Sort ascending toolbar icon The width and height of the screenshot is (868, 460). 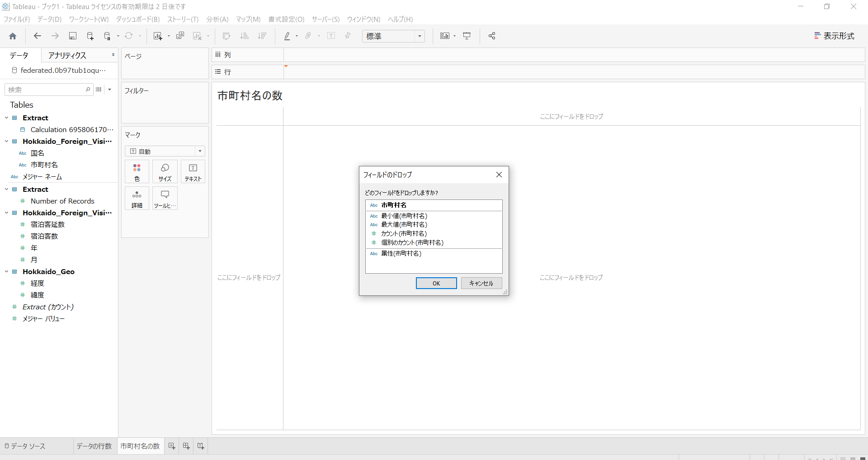pyautogui.click(x=244, y=36)
